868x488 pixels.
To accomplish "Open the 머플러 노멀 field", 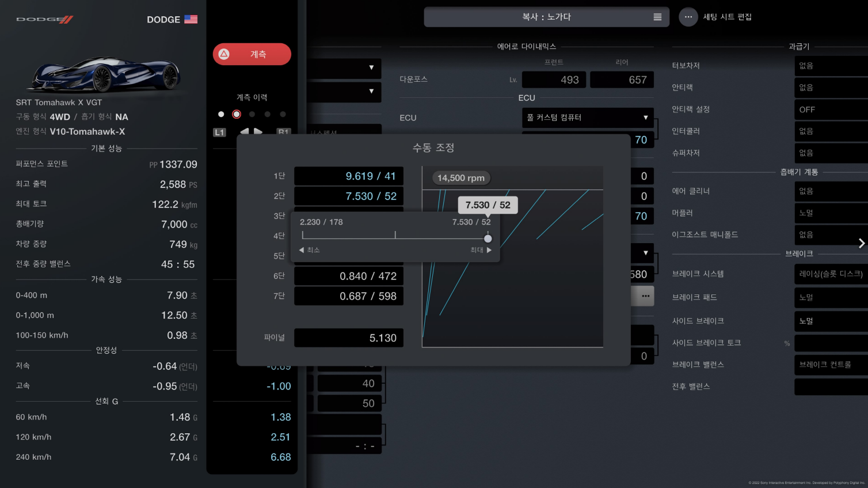I will click(x=831, y=213).
